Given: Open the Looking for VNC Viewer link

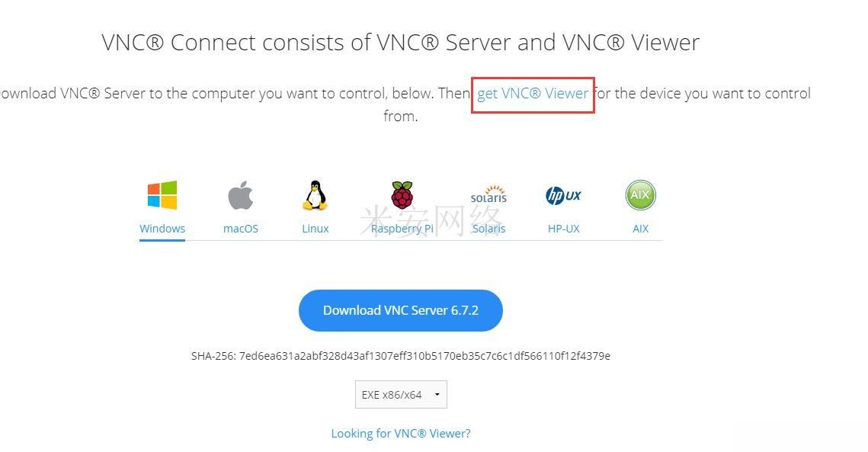Looking at the screenshot, I should tap(401, 433).
